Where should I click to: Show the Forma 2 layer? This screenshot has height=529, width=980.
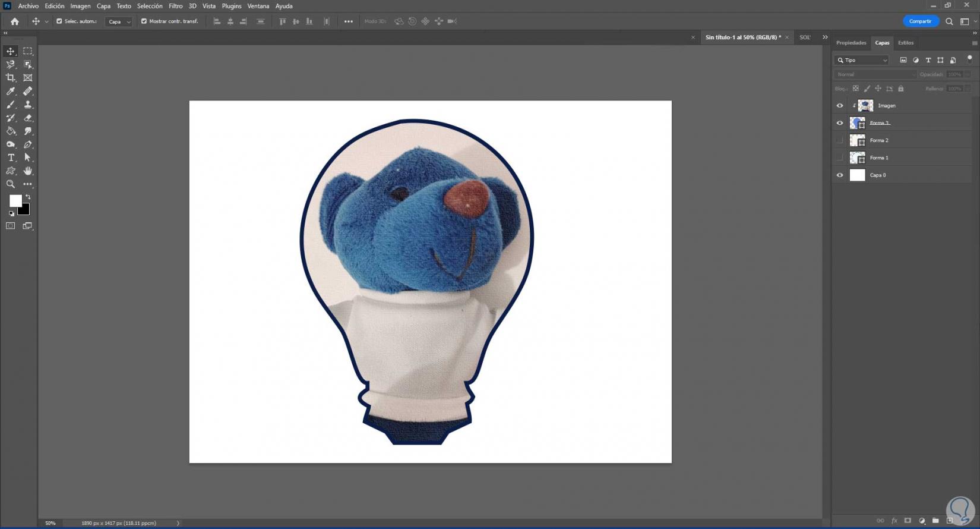tap(840, 140)
